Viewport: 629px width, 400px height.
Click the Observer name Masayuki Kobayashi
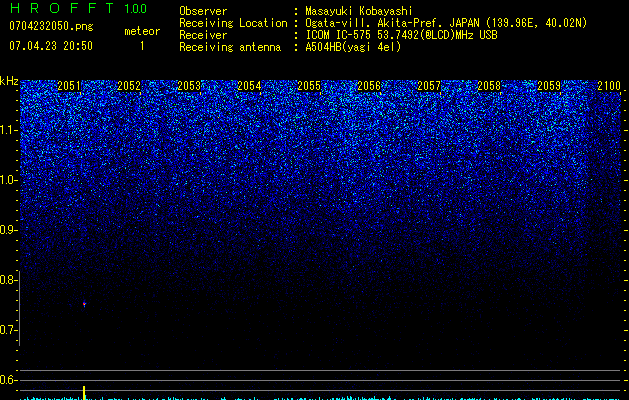coord(359,11)
